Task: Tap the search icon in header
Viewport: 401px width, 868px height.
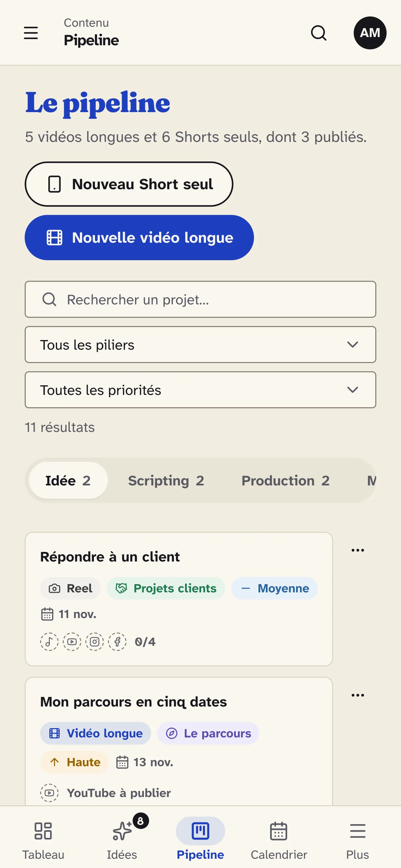Action: point(319,33)
